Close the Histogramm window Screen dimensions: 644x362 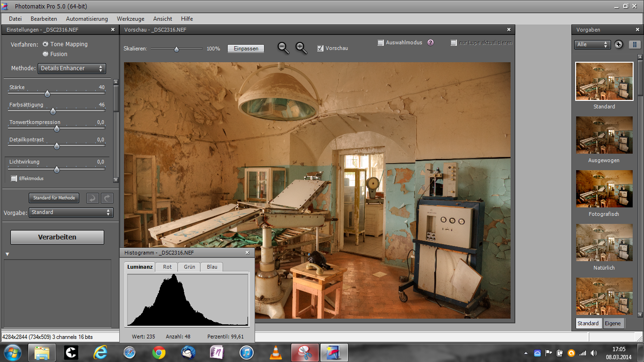(248, 253)
